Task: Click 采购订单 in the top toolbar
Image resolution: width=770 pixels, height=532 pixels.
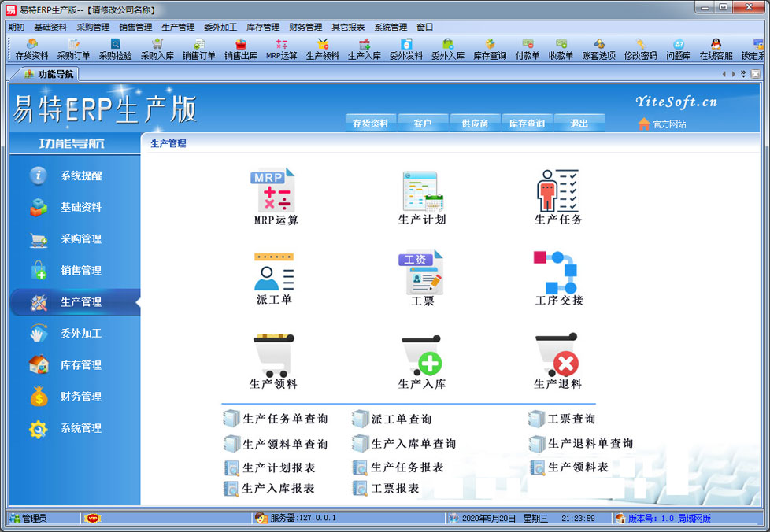Action: [73, 50]
